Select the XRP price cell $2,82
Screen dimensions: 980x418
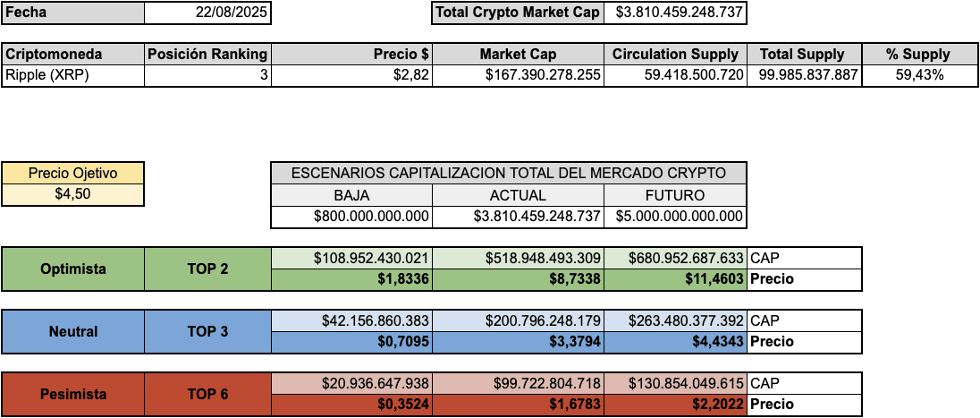coord(352,76)
